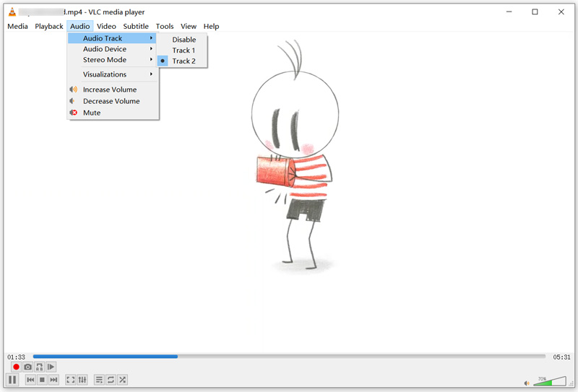Expand the Audio Track submenu arrow
This screenshot has width=578, height=392.
point(151,38)
